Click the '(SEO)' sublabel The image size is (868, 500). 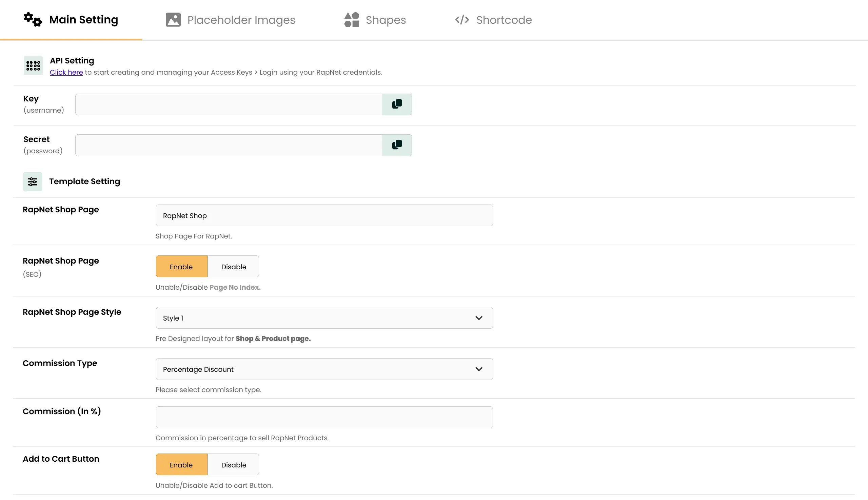32,274
